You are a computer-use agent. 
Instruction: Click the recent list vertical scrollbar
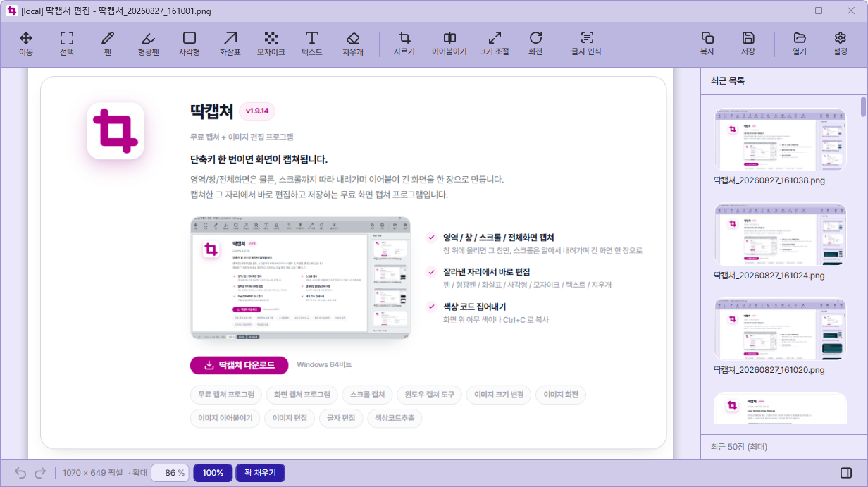863,106
